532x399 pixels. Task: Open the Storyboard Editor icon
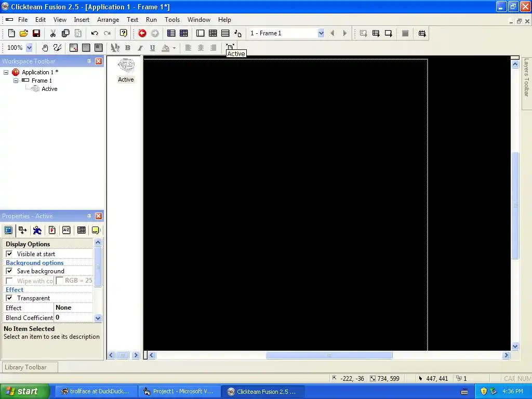pyautogui.click(x=171, y=33)
